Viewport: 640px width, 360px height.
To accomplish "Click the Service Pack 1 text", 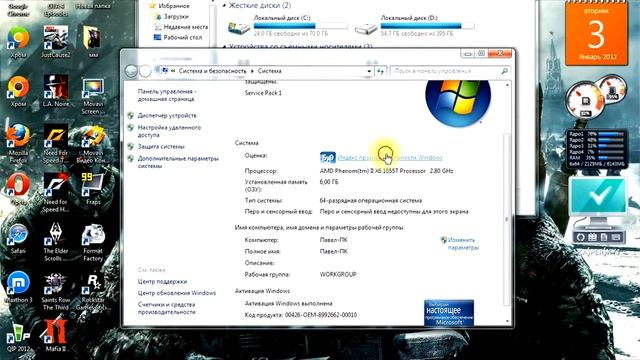I will tap(263, 93).
